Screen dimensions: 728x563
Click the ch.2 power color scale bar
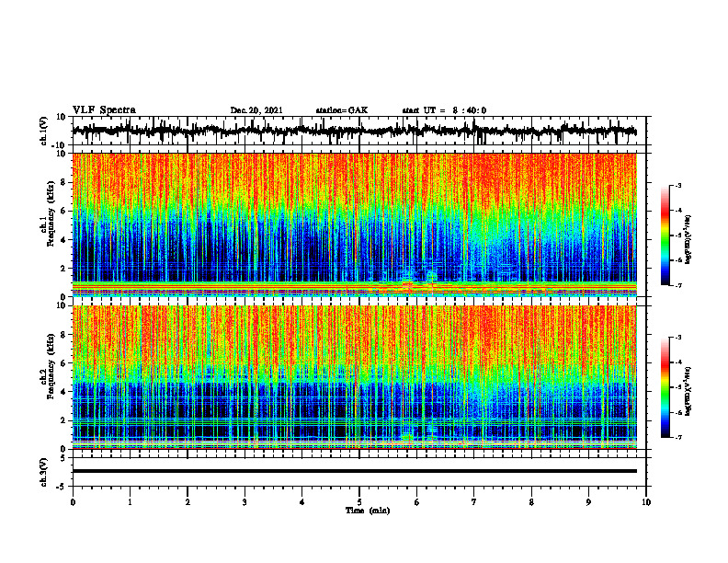click(x=665, y=387)
